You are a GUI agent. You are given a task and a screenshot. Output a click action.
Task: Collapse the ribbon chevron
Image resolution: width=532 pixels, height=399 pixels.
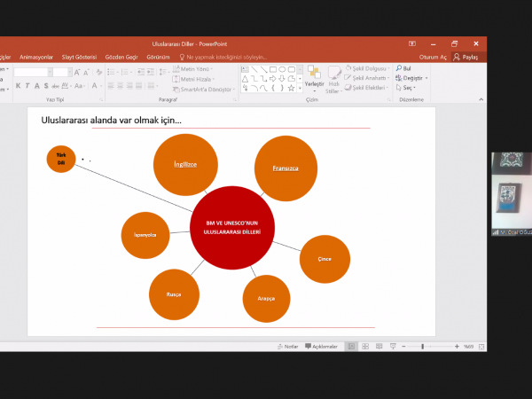point(481,99)
